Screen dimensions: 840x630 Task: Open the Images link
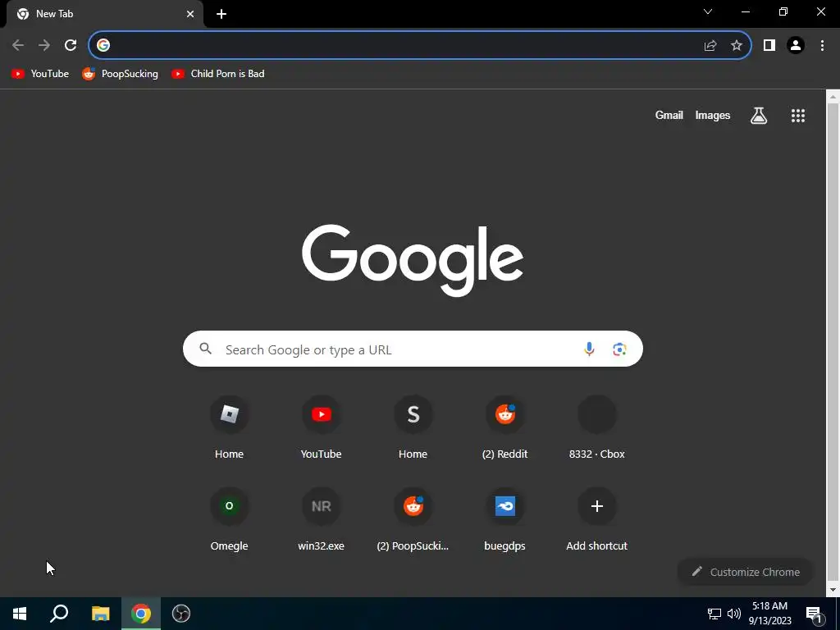coord(713,115)
